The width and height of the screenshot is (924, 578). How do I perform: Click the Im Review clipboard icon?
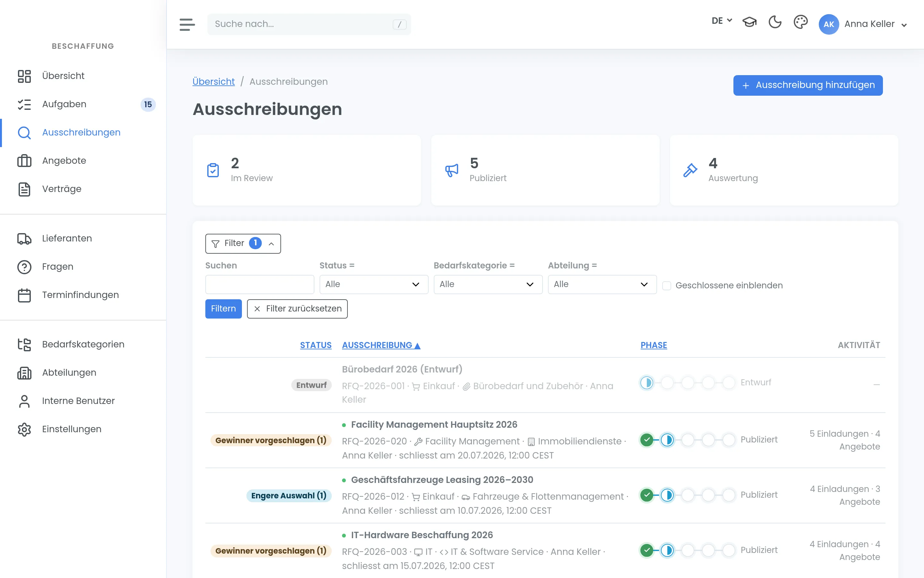213,170
